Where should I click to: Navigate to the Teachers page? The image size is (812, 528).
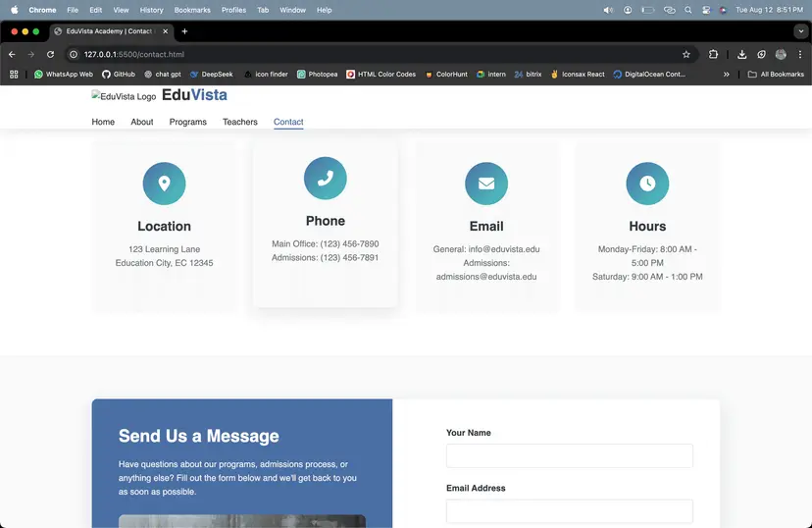(239, 123)
